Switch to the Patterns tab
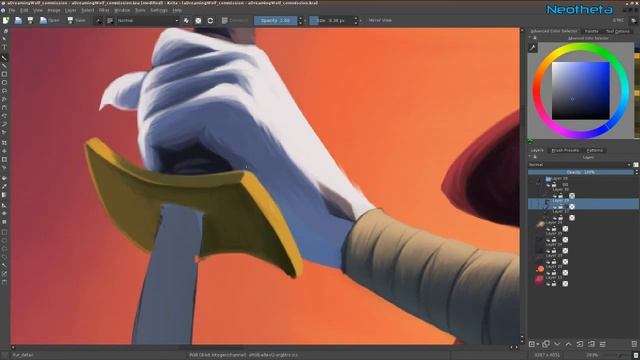The width and height of the screenshot is (640, 360). [595, 150]
